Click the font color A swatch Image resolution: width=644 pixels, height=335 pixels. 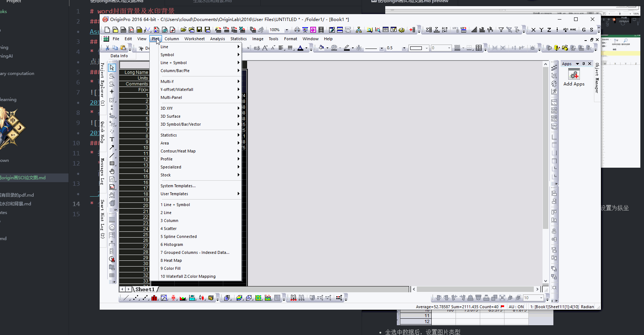click(x=300, y=48)
